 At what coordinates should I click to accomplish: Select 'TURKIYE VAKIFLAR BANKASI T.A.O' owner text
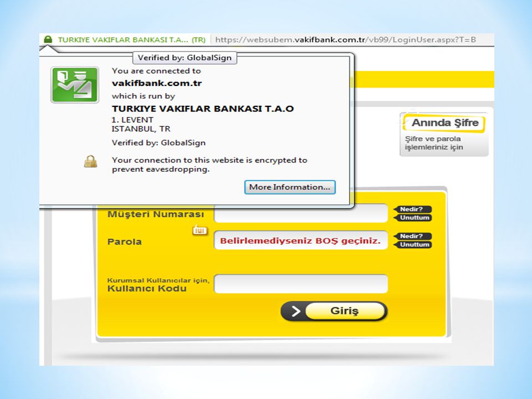pyautogui.click(x=203, y=109)
